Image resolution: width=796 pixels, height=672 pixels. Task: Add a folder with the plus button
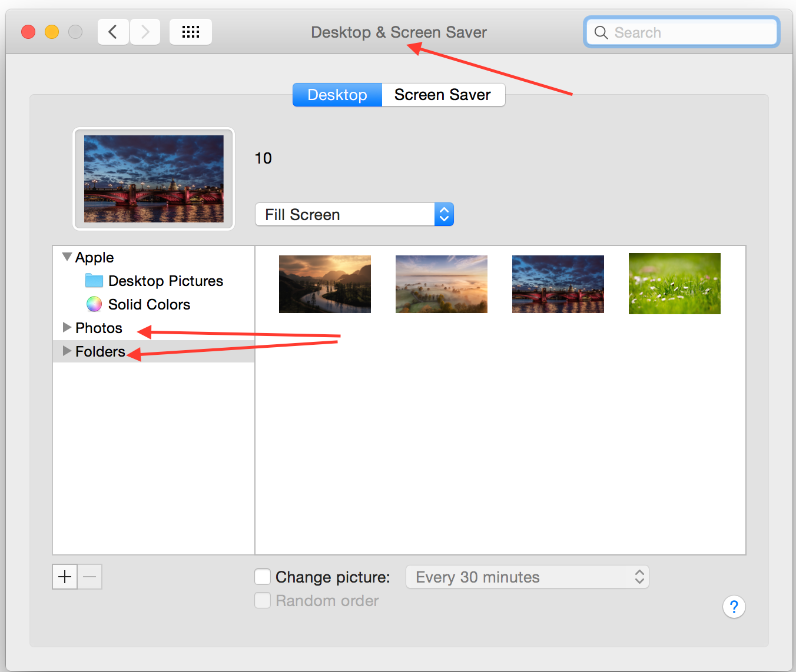point(65,577)
